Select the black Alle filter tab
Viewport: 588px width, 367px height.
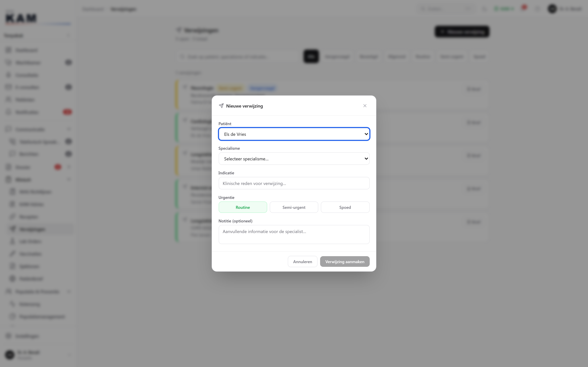[x=311, y=57]
